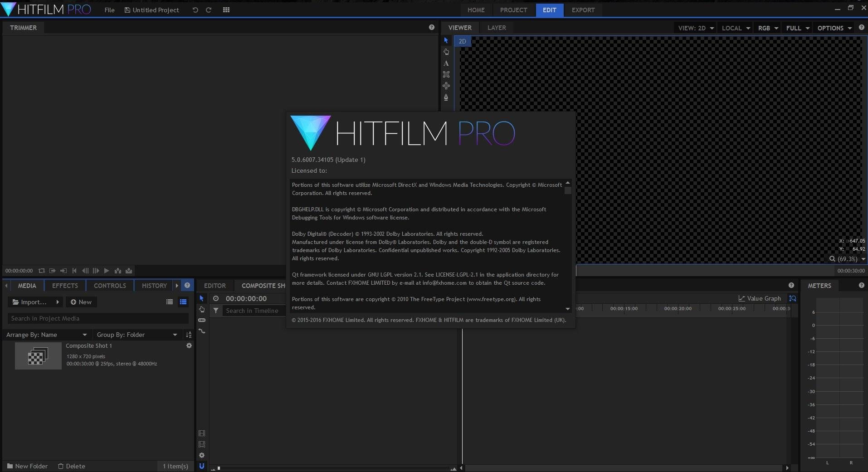Open the Group By: Folder dropdown
The height and width of the screenshot is (472, 868).
point(137,335)
